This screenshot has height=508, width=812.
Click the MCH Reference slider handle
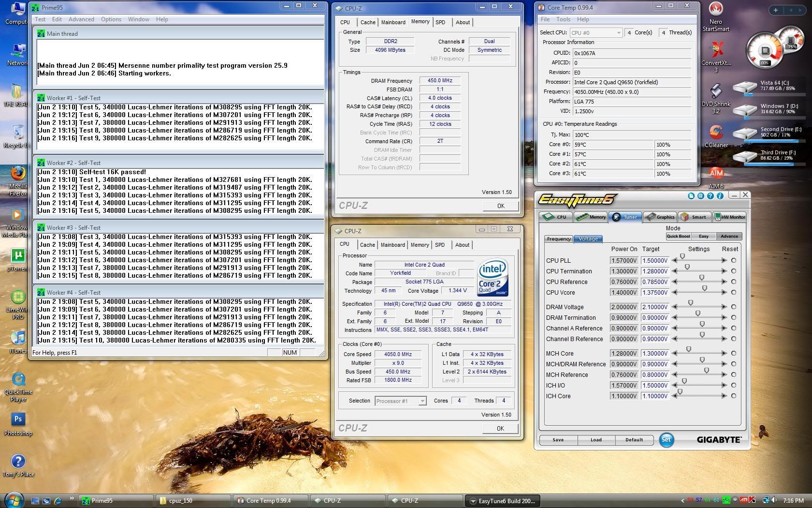tap(707, 371)
